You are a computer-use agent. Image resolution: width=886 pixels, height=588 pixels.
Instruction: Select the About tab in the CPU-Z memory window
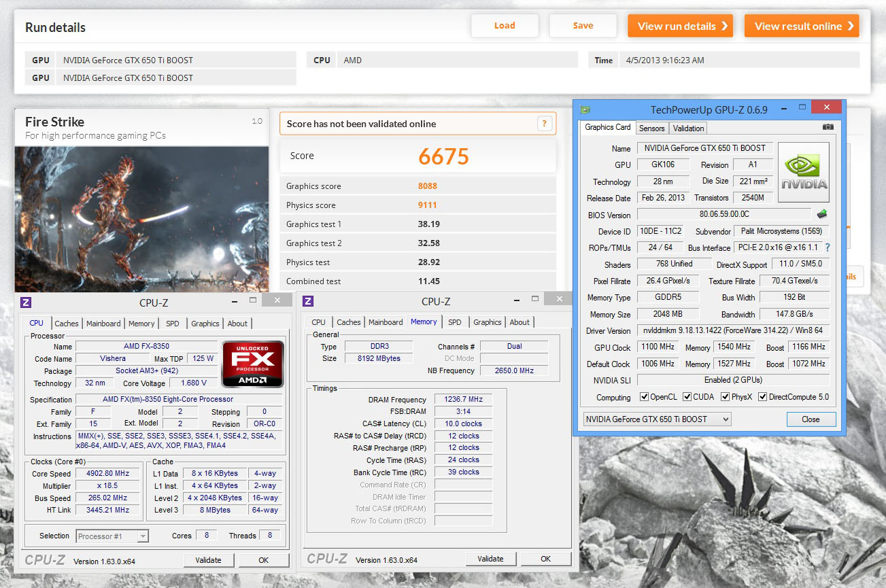click(519, 322)
